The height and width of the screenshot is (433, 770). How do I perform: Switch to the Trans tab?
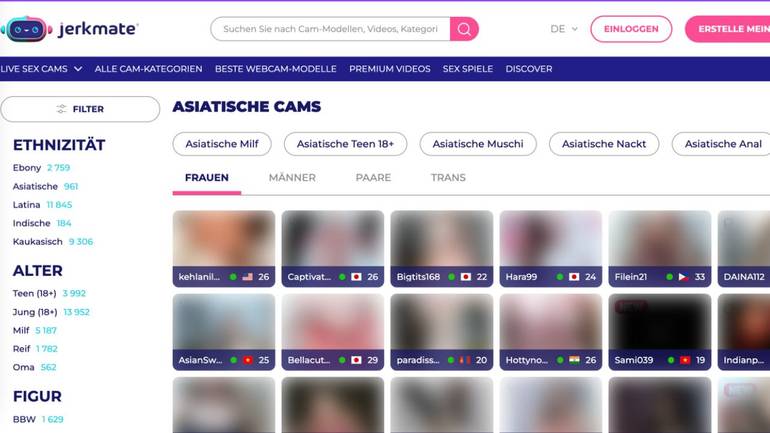coord(448,178)
